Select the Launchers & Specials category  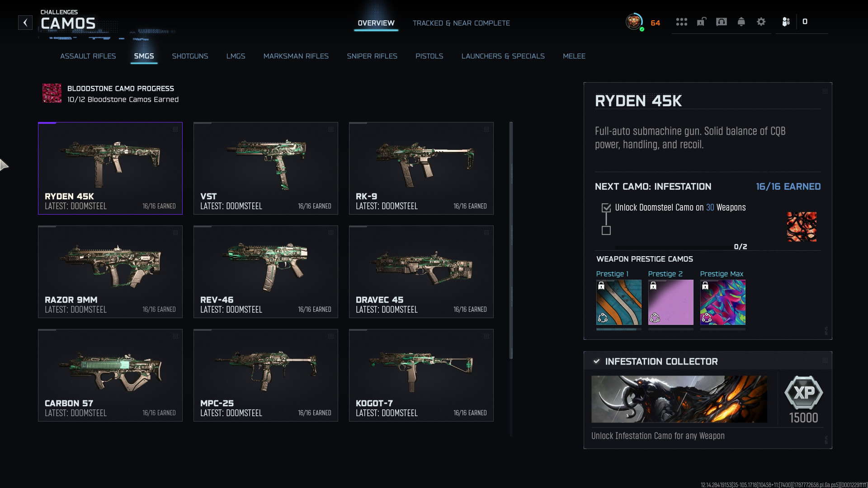tap(503, 56)
